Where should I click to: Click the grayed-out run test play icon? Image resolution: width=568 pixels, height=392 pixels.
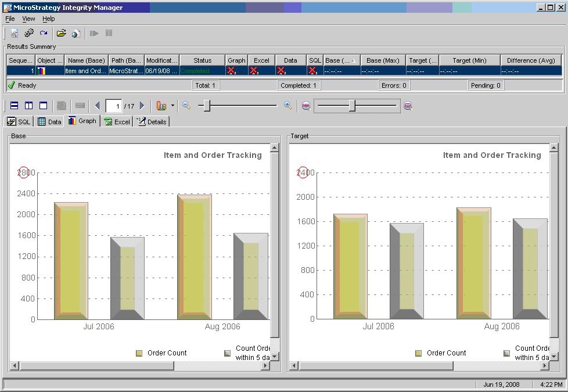pyautogui.click(x=94, y=33)
